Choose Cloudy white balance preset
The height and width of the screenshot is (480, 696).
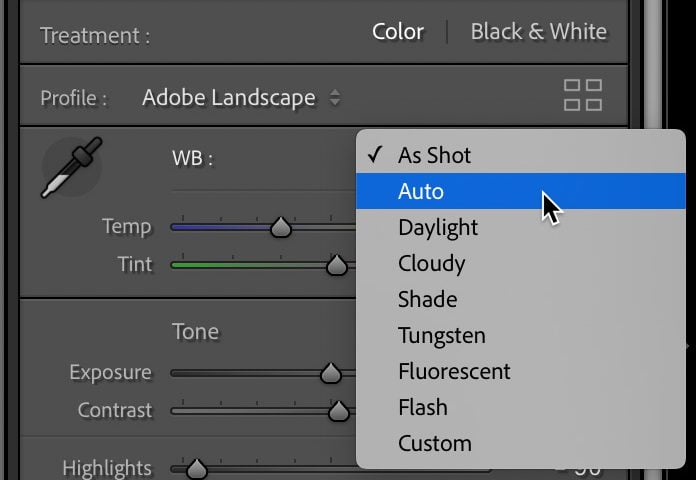pos(431,263)
